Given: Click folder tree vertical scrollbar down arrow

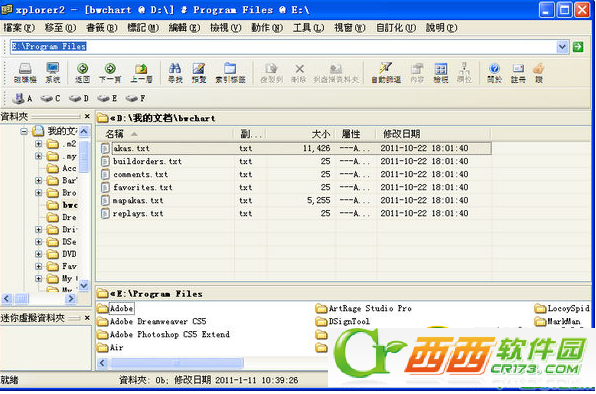Looking at the screenshot, I should tap(84, 285).
